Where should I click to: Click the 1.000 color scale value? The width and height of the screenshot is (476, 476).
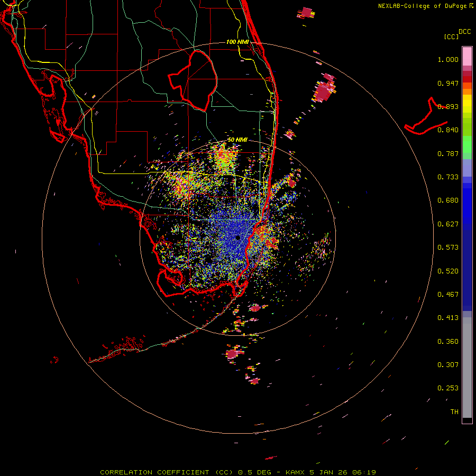448,59
